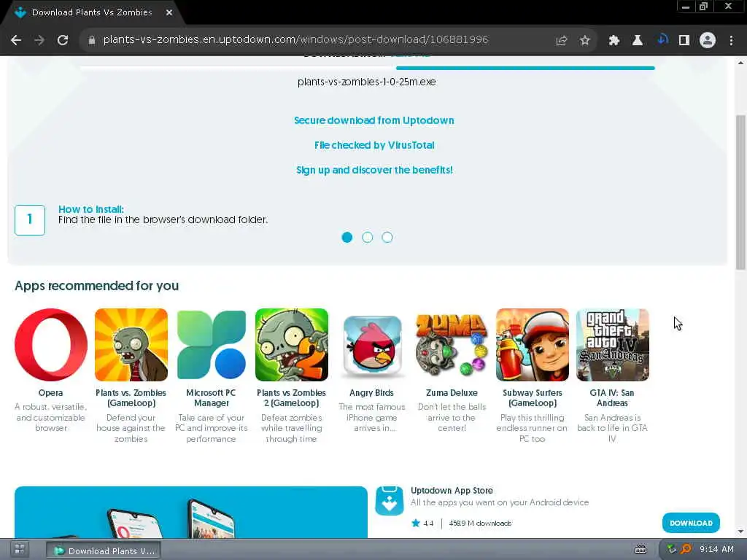The image size is (747, 560).
Task: Click the Uptodown App Store title
Action: 452,491
